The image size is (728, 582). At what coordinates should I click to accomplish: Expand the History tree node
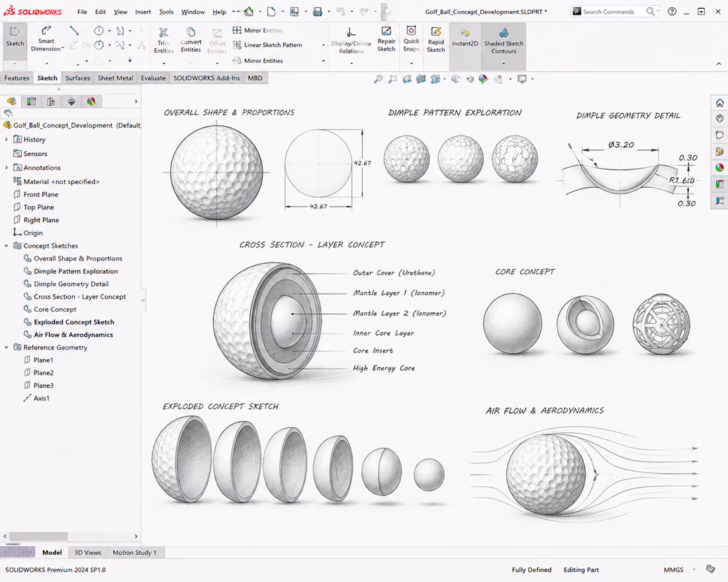7,140
